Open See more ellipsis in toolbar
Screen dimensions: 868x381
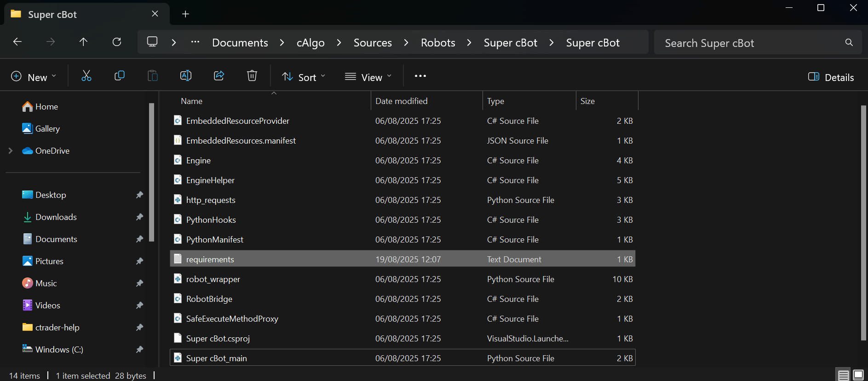point(420,76)
